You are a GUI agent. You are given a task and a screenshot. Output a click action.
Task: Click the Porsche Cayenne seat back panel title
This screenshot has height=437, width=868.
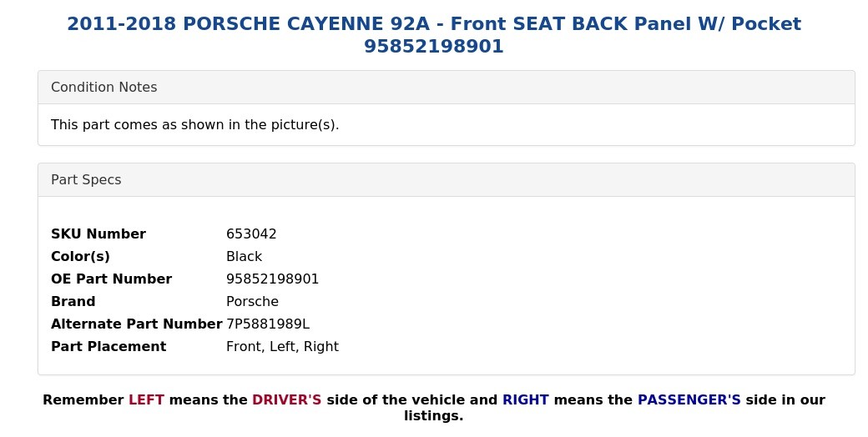(x=434, y=35)
